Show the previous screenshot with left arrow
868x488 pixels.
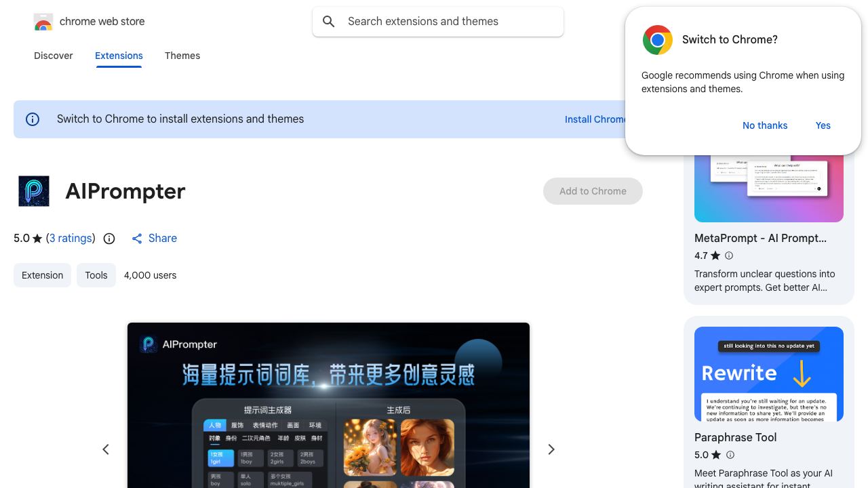click(106, 449)
